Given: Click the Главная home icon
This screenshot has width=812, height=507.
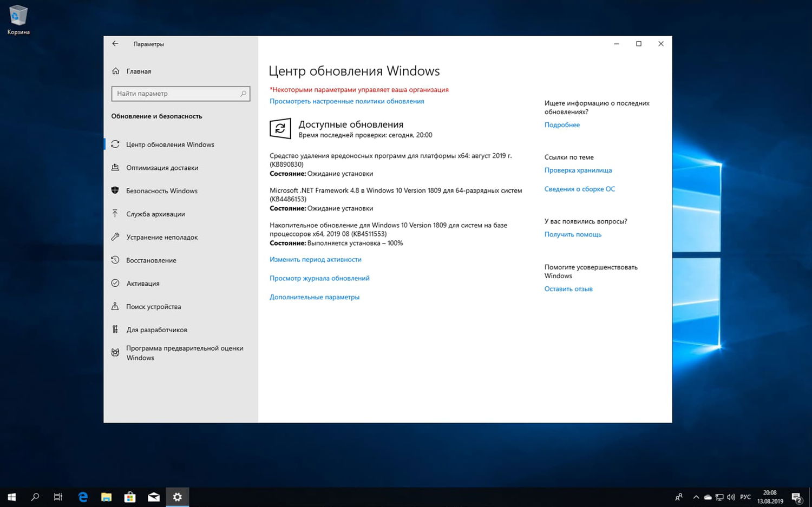Looking at the screenshot, I should click(139, 71).
